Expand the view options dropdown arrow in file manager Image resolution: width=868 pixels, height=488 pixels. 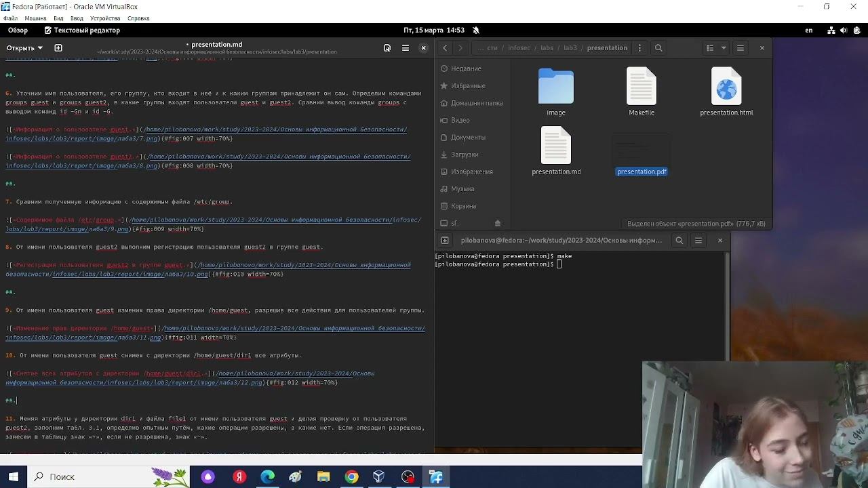[x=724, y=48]
